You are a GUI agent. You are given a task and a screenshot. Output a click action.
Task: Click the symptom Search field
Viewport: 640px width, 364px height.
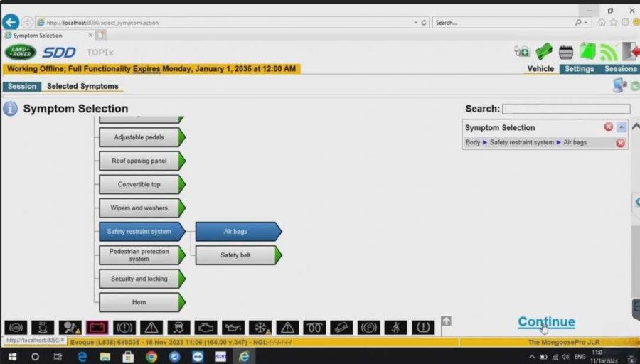(565, 109)
